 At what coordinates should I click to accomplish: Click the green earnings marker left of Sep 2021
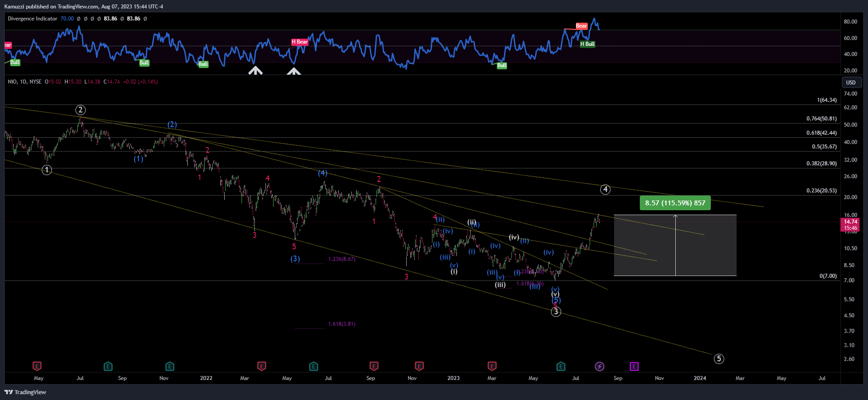click(x=108, y=366)
